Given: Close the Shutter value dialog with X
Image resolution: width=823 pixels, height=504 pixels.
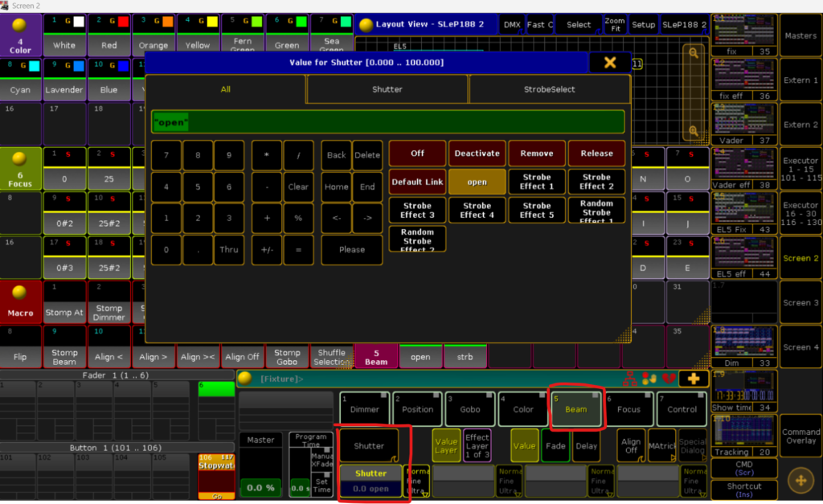Looking at the screenshot, I should tap(610, 63).
